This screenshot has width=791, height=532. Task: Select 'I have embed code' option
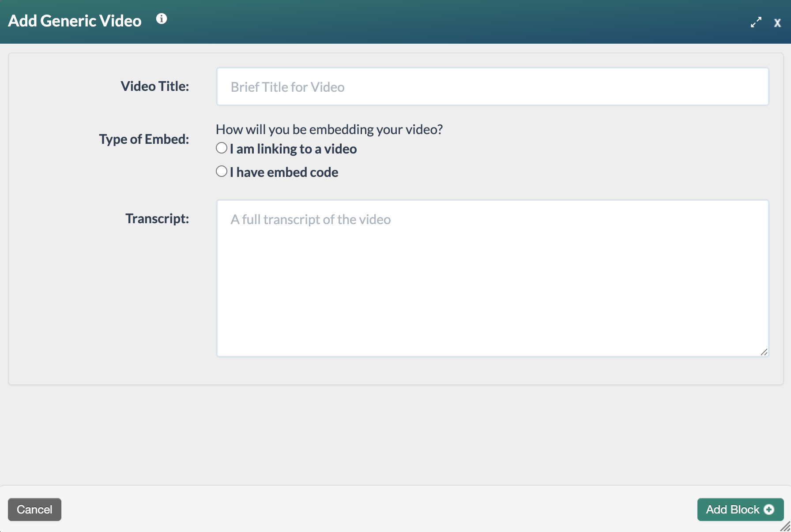[x=222, y=171]
